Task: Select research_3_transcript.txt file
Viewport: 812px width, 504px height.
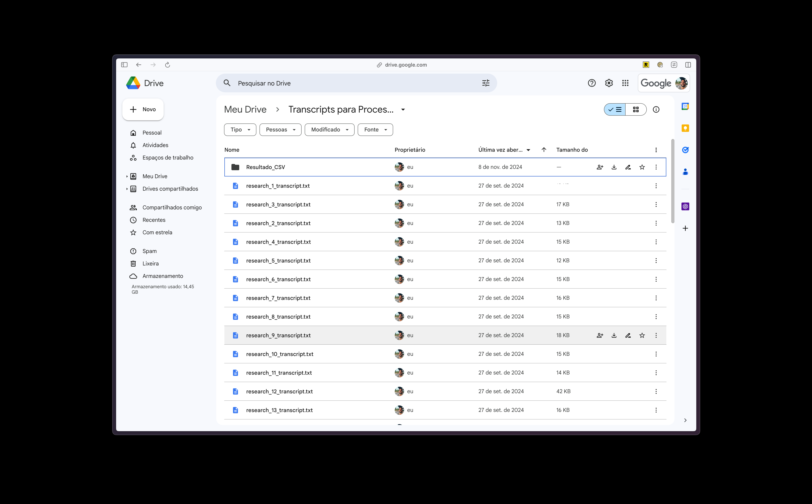Action: pos(445,204)
